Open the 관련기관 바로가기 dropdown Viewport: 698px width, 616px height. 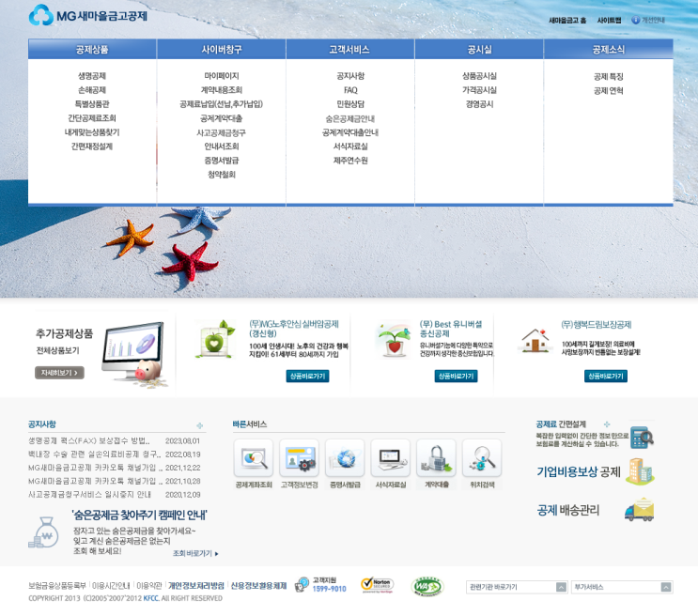click(517, 587)
